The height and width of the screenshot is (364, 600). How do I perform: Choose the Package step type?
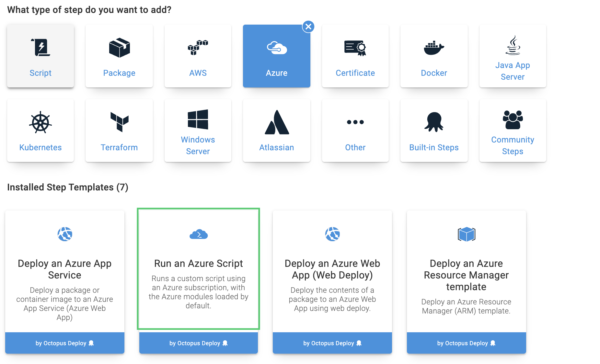(x=119, y=56)
